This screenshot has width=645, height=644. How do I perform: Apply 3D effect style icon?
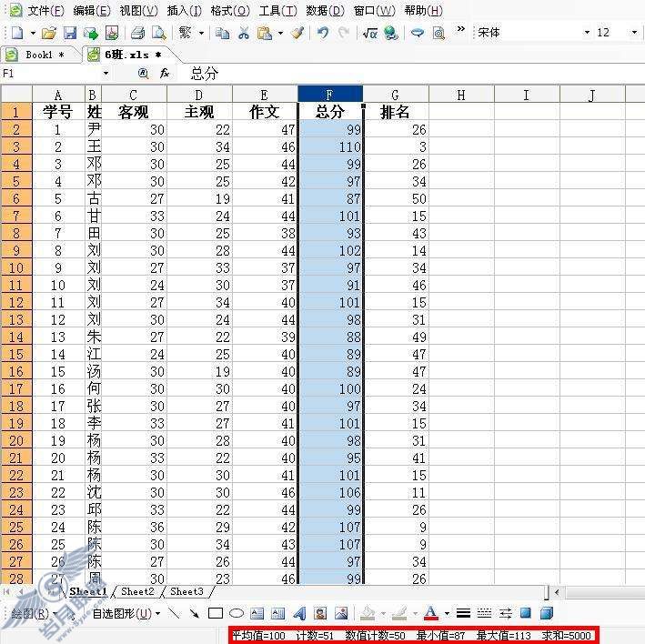(x=546, y=614)
